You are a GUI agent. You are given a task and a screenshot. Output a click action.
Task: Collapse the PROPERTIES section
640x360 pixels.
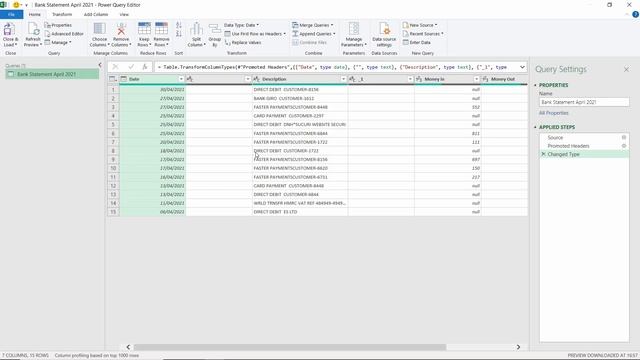536,85
